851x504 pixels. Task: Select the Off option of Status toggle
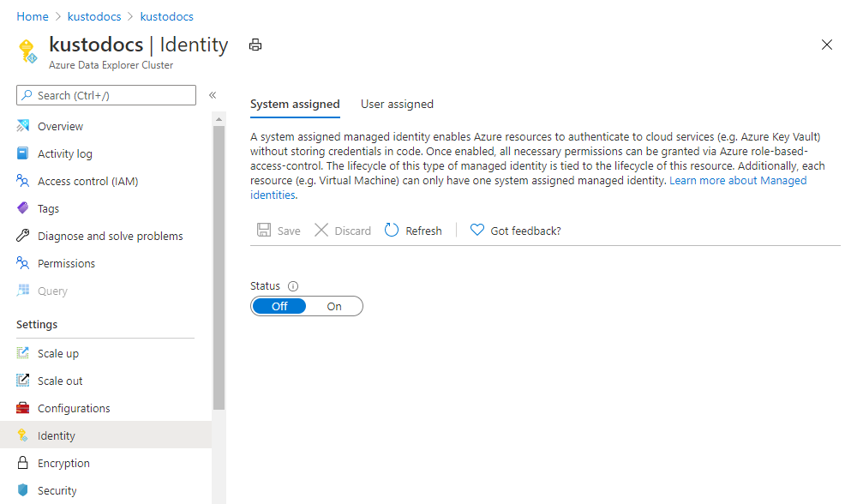pyautogui.click(x=279, y=306)
